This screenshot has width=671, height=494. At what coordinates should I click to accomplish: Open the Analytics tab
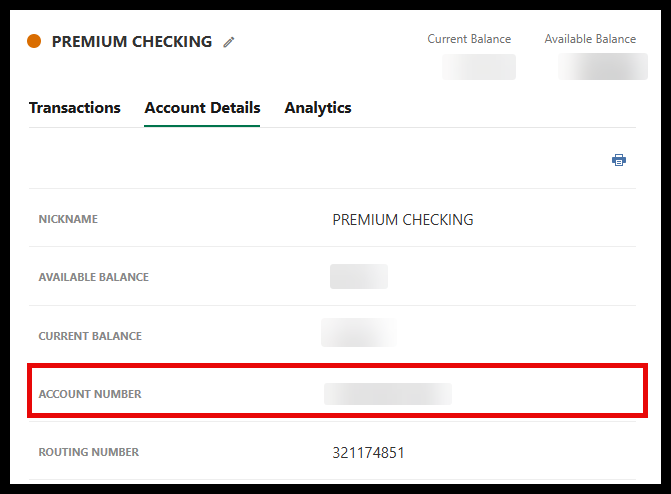[x=318, y=108]
